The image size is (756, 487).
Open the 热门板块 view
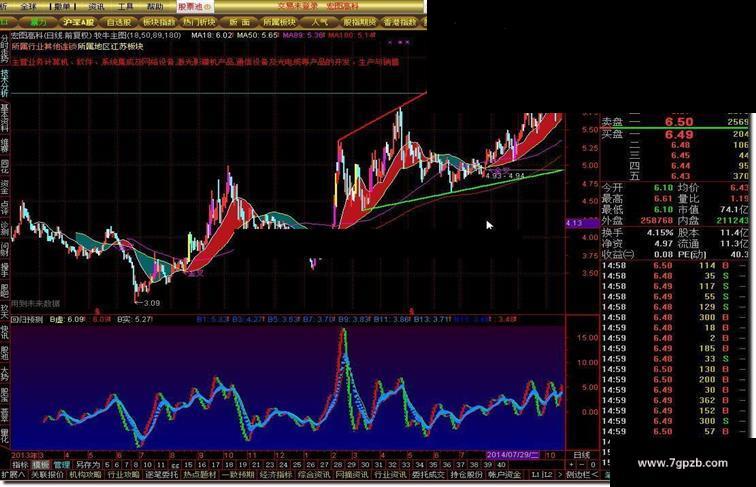click(199, 22)
